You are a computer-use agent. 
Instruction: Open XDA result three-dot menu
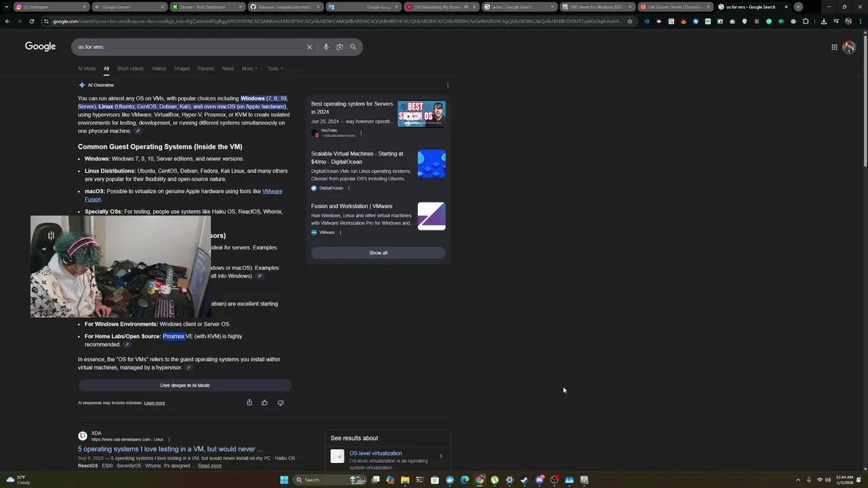point(169,439)
